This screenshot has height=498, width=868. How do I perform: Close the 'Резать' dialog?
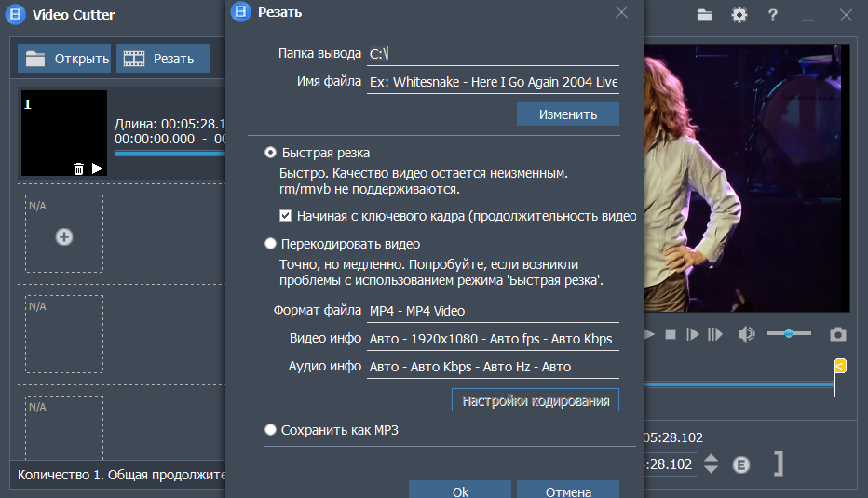coord(621,12)
